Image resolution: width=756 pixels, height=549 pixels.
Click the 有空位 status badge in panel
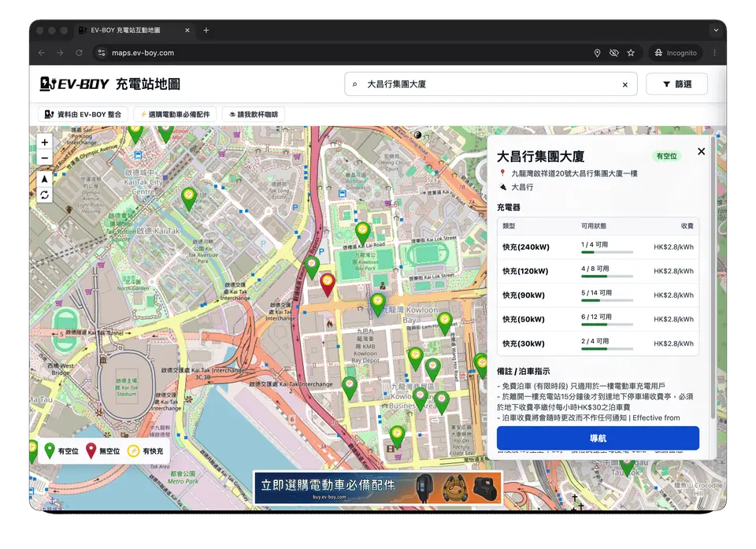pyautogui.click(x=666, y=156)
